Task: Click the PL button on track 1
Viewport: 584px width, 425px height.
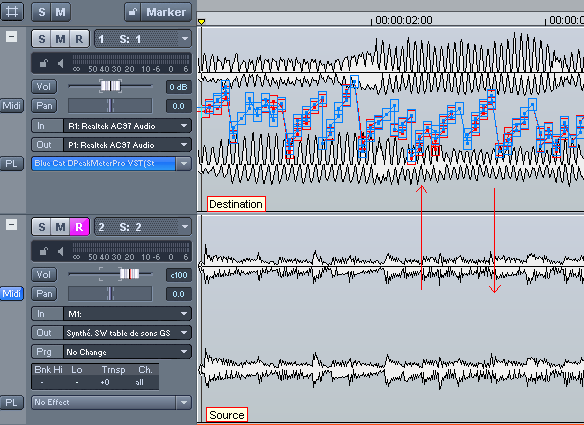Action: pyautogui.click(x=12, y=164)
